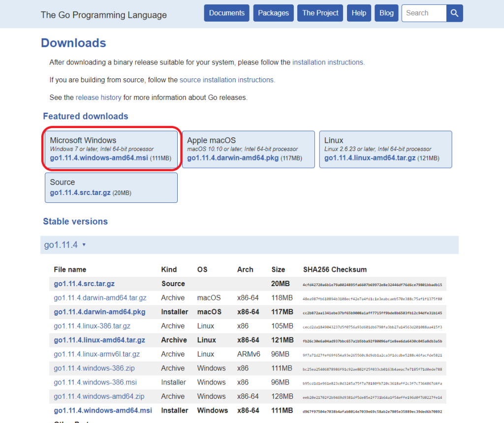The width and height of the screenshot is (504, 423).
Task: Open the Packages menu item
Action: pos(273,13)
